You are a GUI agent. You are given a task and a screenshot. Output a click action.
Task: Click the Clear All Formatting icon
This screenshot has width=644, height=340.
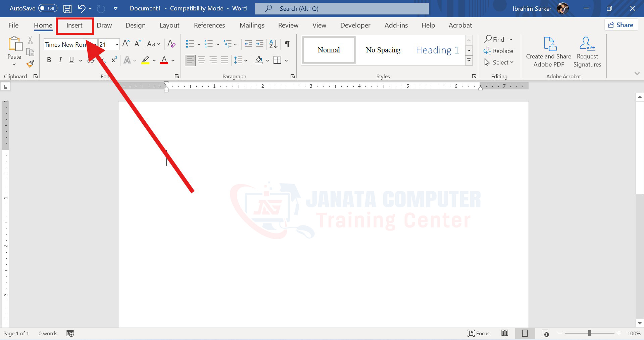tap(171, 44)
